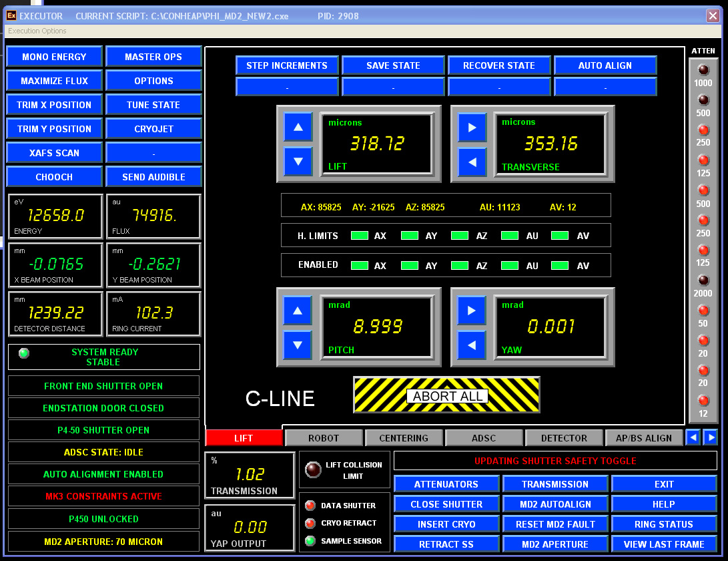Switch to the DETECTOR tab

[564, 437]
